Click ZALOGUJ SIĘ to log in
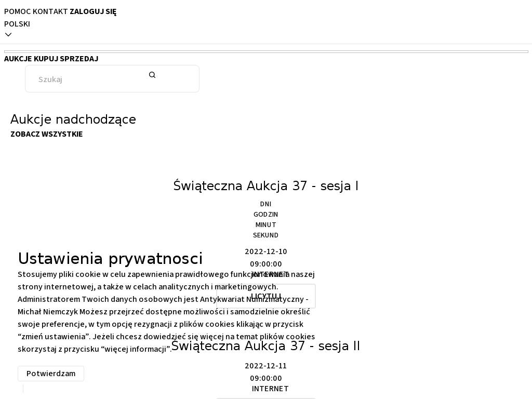The height and width of the screenshot is (399, 532). (93, 11)
